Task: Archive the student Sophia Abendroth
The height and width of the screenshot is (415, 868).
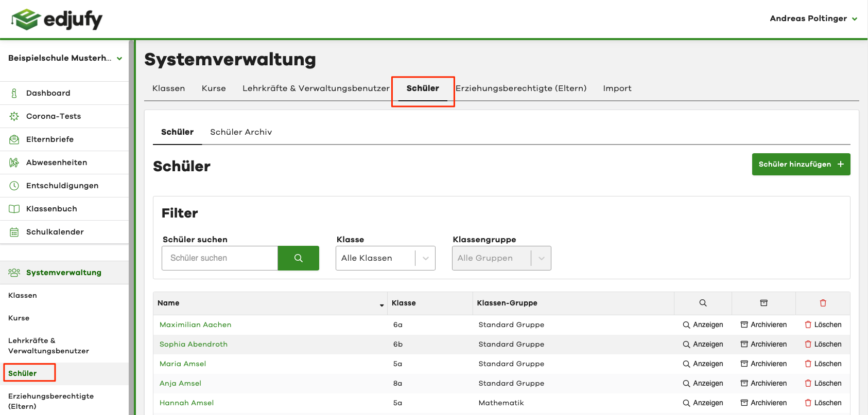Action: [763, 345]
